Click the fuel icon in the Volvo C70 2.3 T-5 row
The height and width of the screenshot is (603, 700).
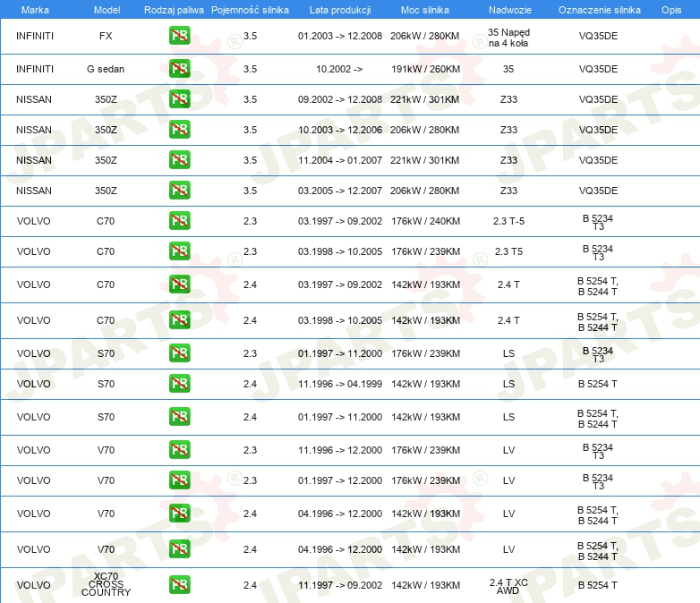pos(179,221)
